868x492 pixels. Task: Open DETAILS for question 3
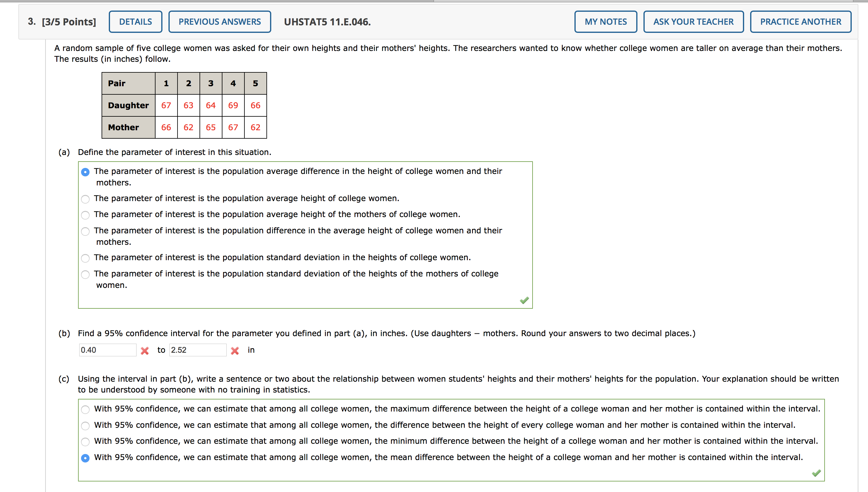tap(135, 21)
